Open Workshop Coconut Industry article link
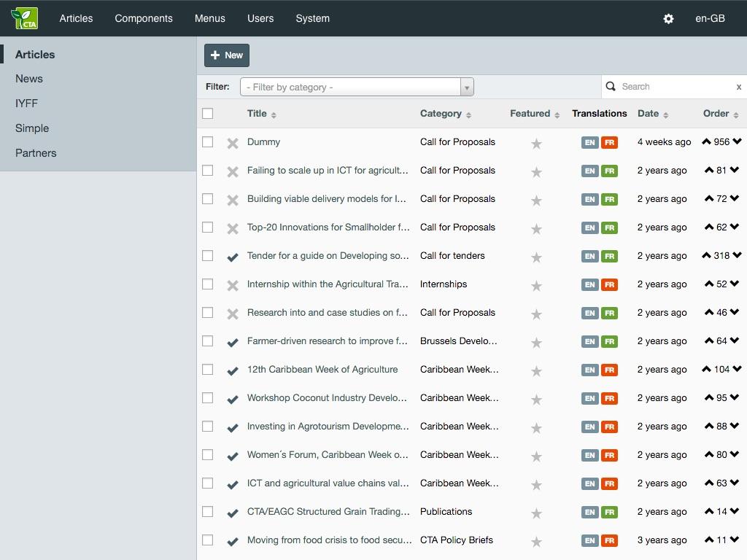Viewport: 747px width, 560px height. click(x=327, y=397)
